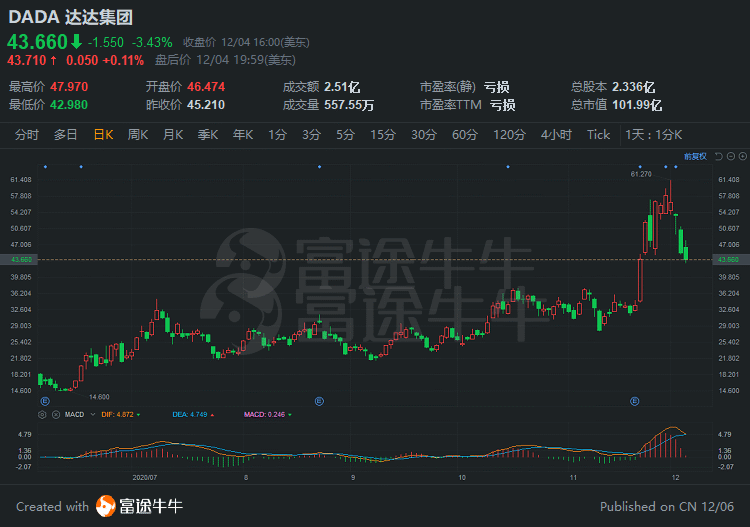Click the 14.600 low price label on chart
750x527 pixels.
click(99, 397)
